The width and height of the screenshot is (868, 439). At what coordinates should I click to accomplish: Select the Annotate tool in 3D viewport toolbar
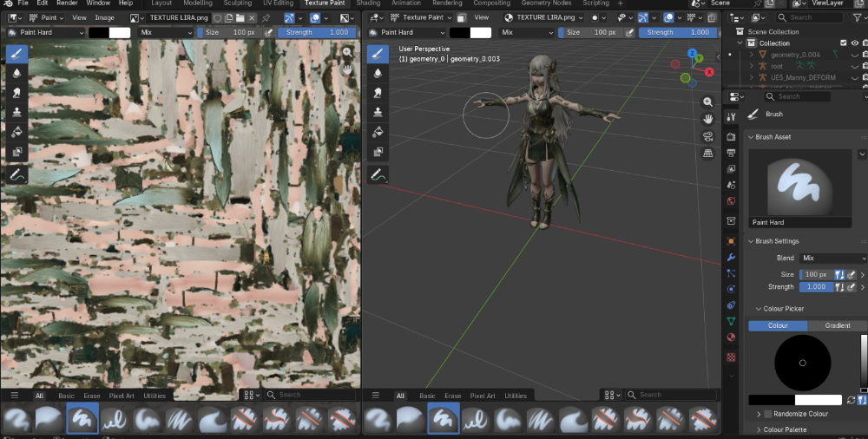point(378,175)
